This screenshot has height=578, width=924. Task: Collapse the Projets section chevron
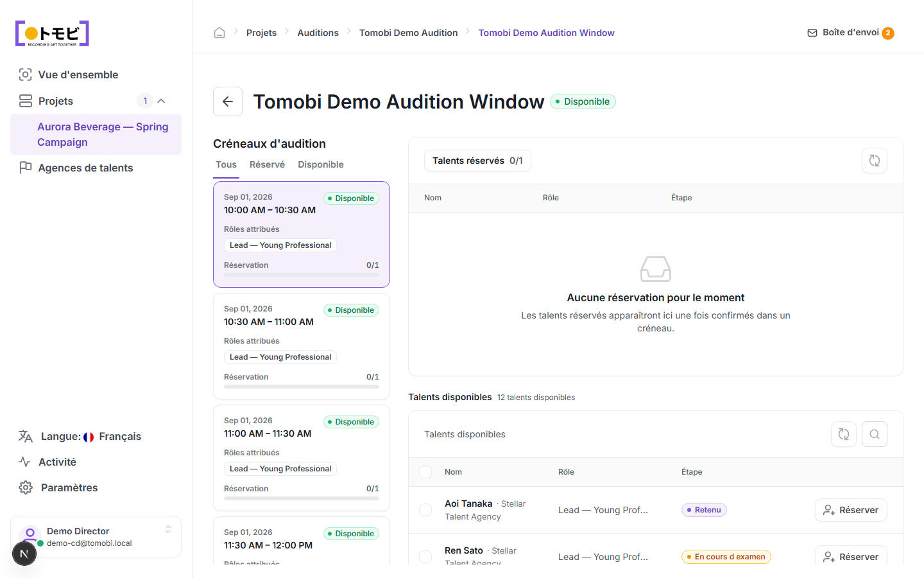coord(161,101)
